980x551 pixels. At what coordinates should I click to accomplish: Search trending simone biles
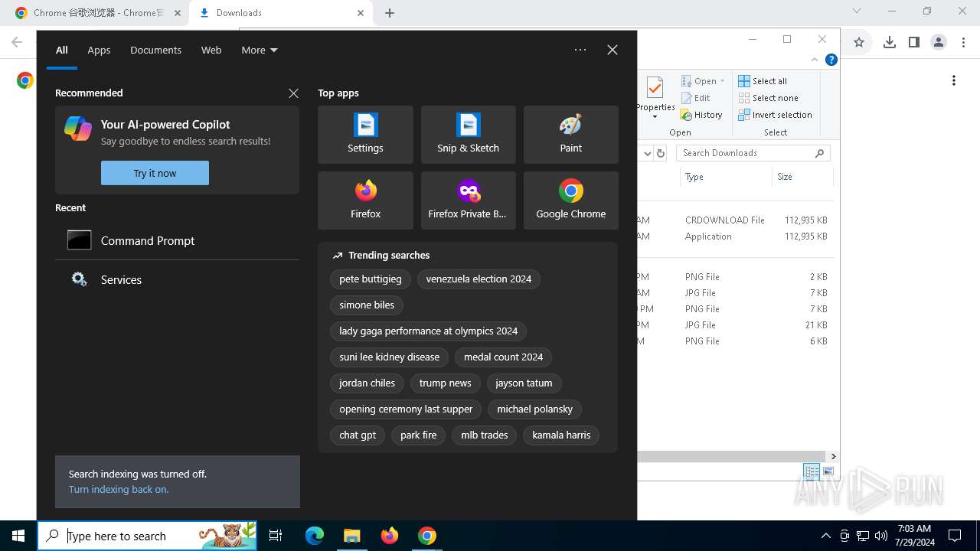click(x=367, y=305)
